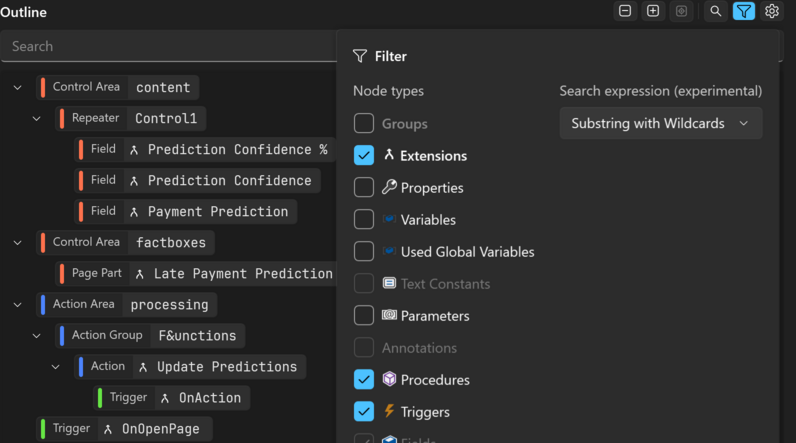The height and width of the screenshot is (443, 796).
Task: Click the Variables icon in node types
Action: coord(389,219)
